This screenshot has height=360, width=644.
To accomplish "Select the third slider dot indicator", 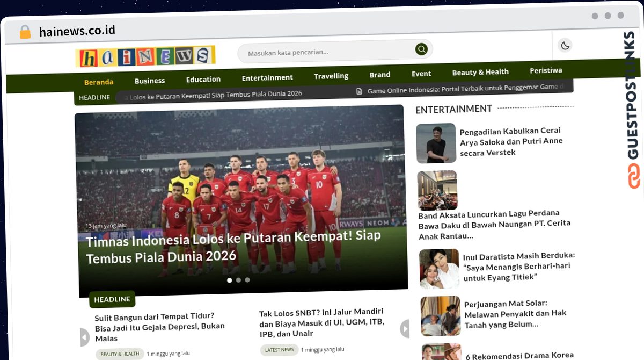I will coord(247,279).
